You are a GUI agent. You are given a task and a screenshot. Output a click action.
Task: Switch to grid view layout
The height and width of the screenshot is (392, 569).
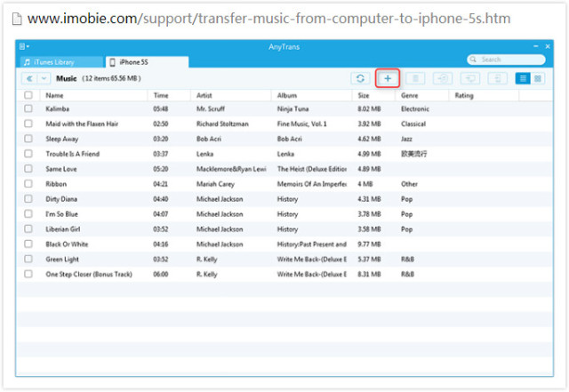pyautogui.click(x=537, y=78)
